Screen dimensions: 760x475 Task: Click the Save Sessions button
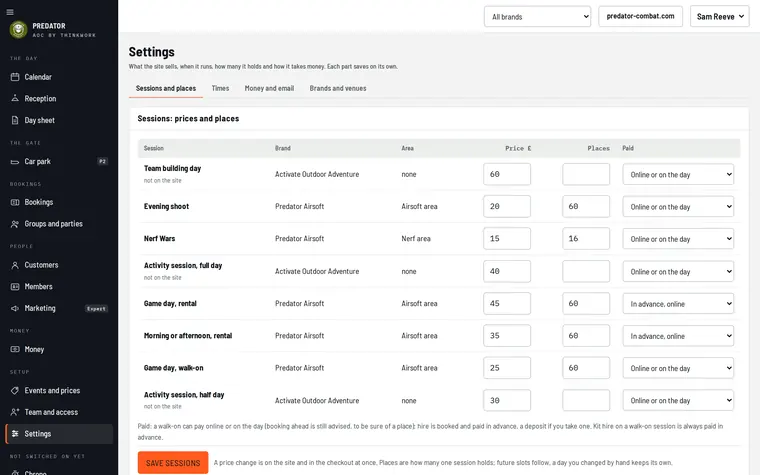pyautogui.click(x=173, y=463)
